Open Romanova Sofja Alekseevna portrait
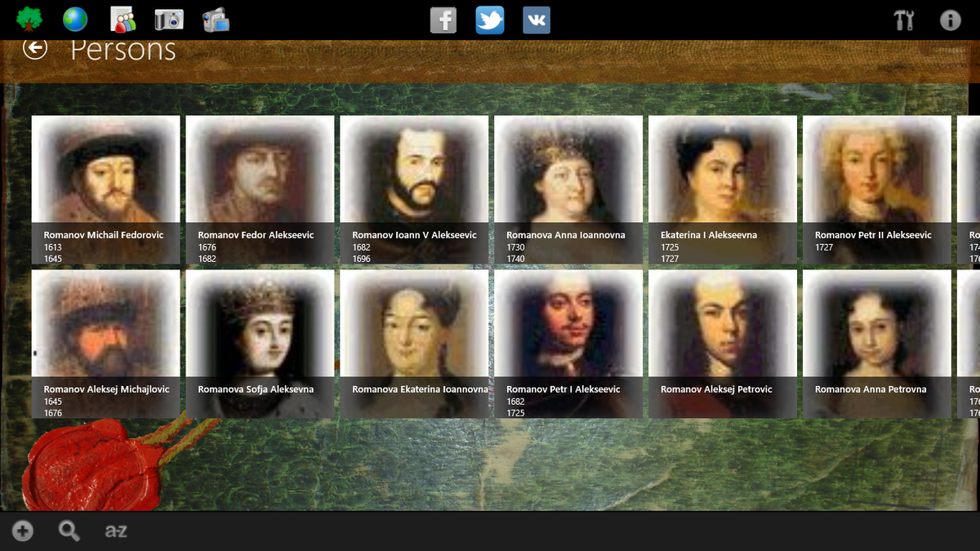Image resolution: width=980 pixels, height=551 pixels. pos(260,344)
